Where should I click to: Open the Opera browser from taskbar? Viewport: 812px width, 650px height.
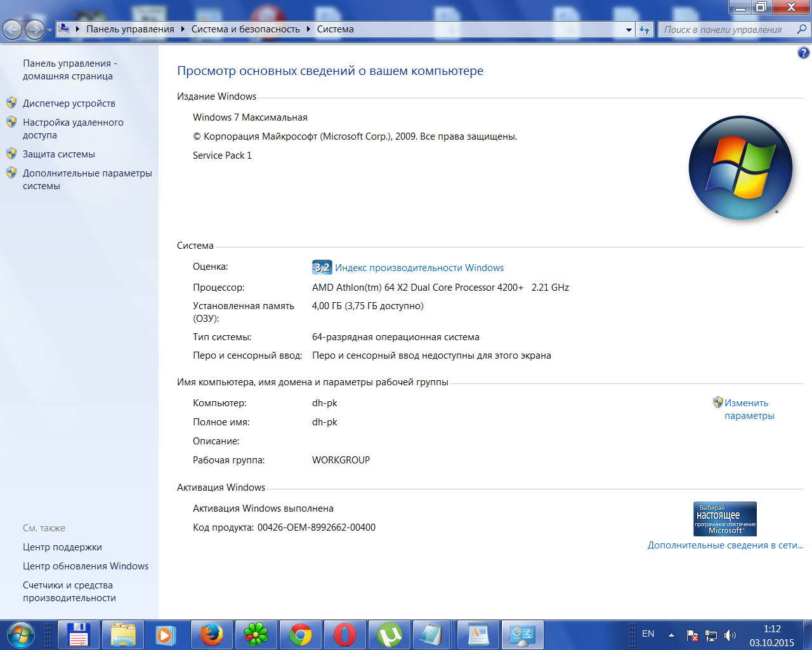(345, 635)
